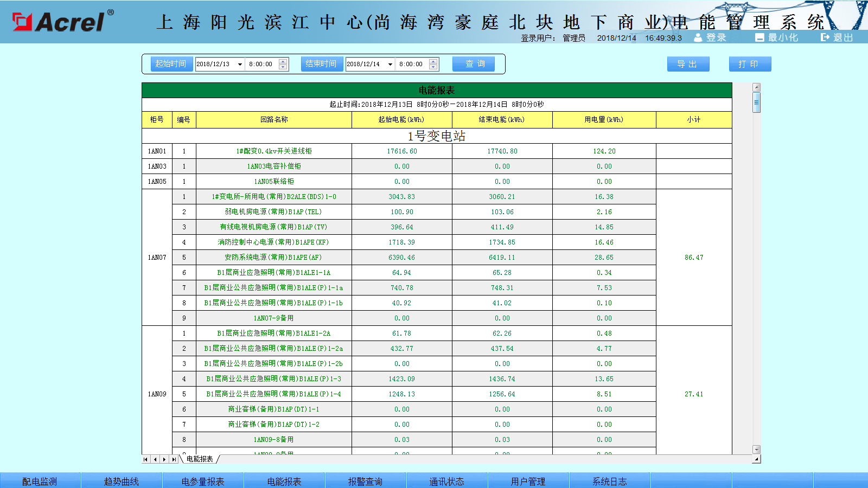
Task: Select the 电能报表 sheet tab
Action: [x=200, y=459]
